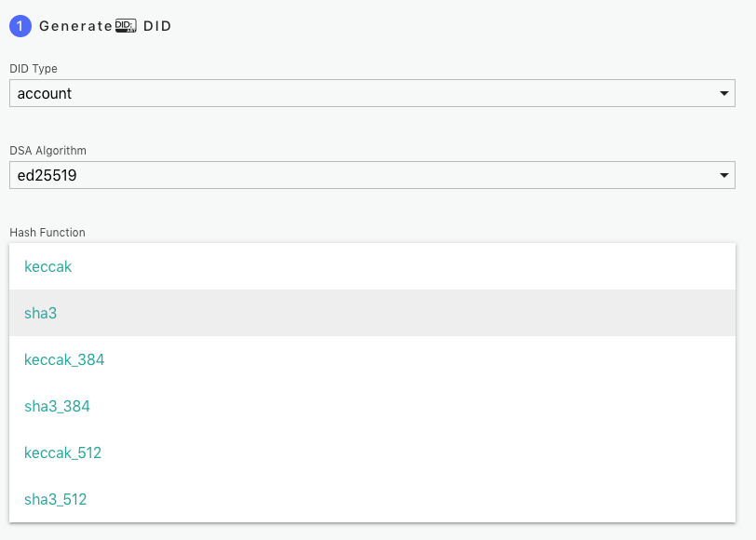Image resolution: width=756 pixels, height=540 pixels.
Task: Select sha3_512 at the list bottom
Action: click(x=372, y=499)
